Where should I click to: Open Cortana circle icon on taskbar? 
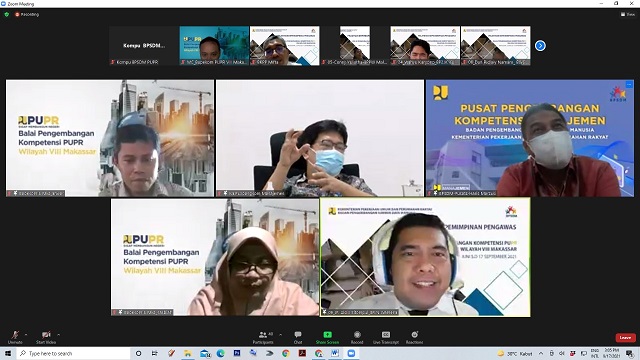138,353
